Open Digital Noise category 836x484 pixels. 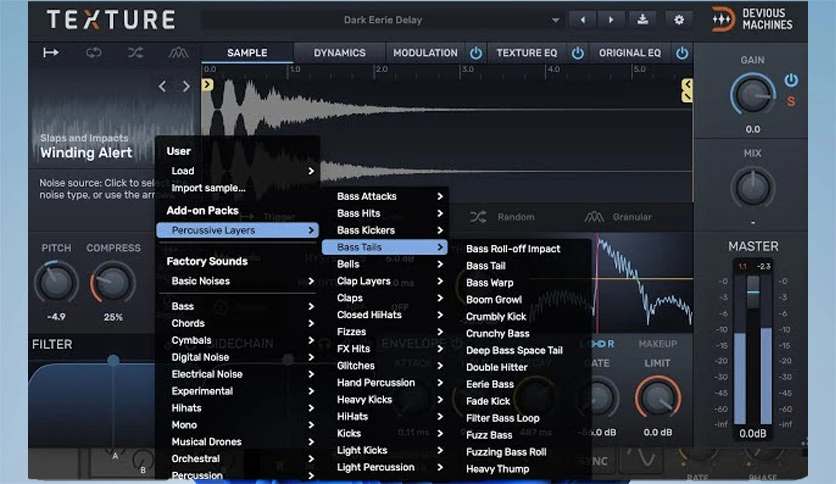click(238, 357)
